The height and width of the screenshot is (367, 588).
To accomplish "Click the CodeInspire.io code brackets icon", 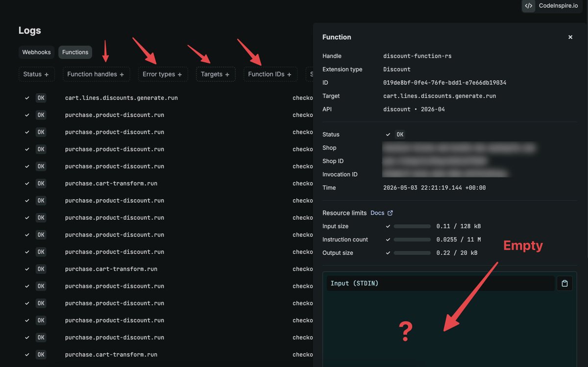I will (x=528, y=6).
